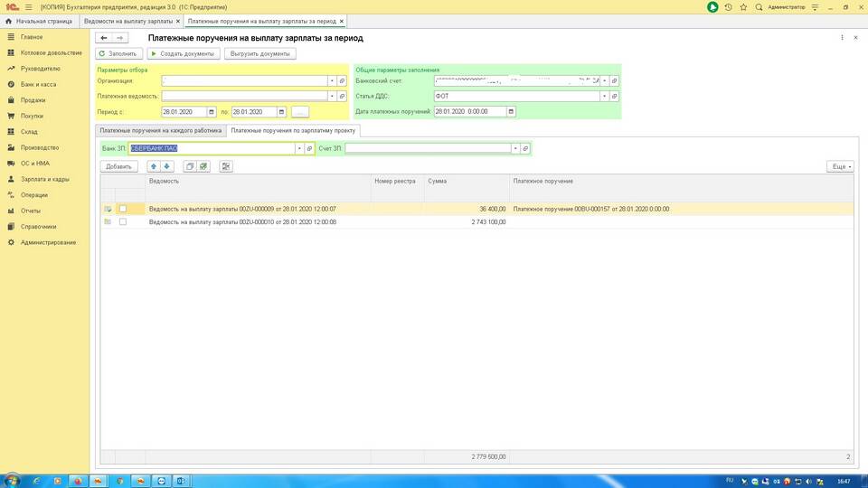Move row up with blue up arrow

(x=154, y=166)
